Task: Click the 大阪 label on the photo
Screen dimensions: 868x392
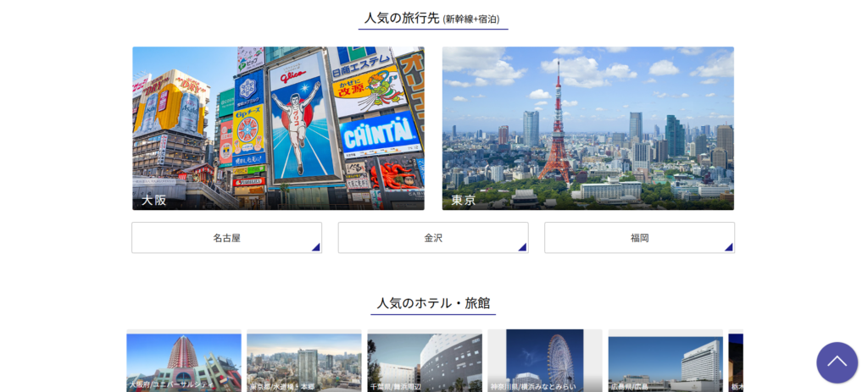Action: pyautogui.click(x=154, y=200)
